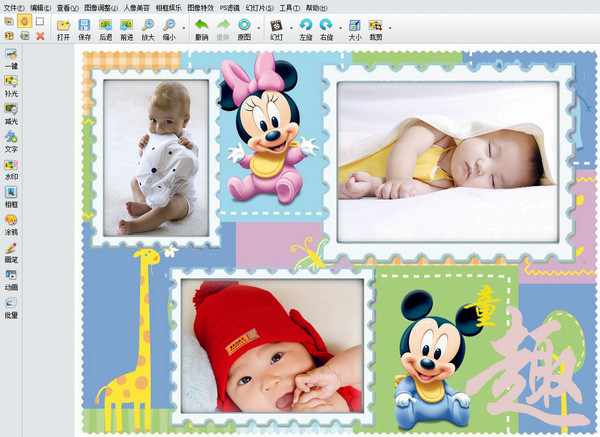The width and height of the screenshot is (600, 437).
Task: Click the sitting baby photo on canvas
Action: coord(156,158)
